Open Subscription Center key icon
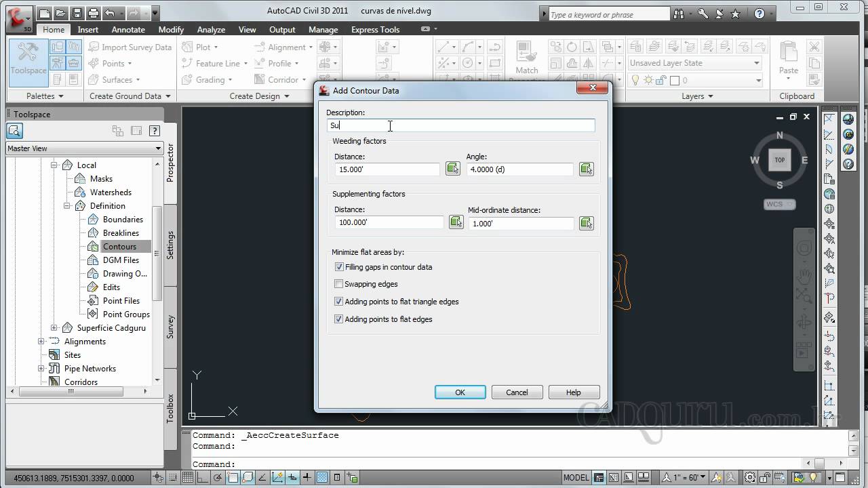Image resolution: width=868 pixels, height=488 pixels. (x=703, y=14)
